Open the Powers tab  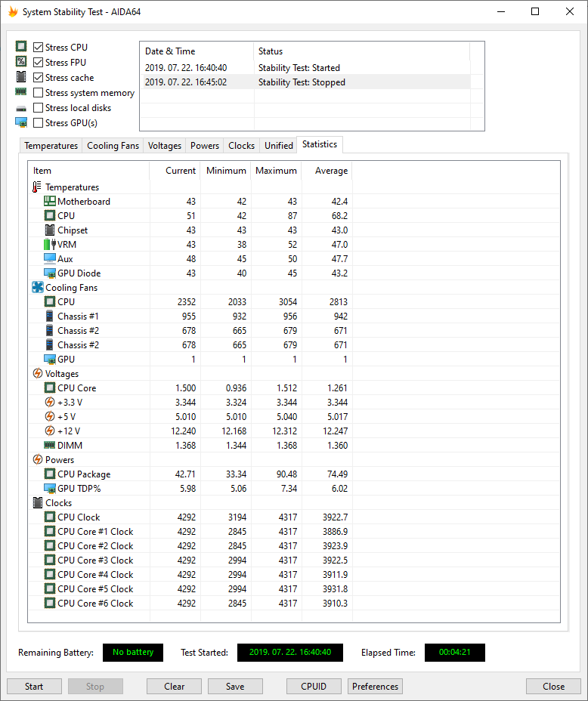pyautogui.click(x=205, y=146)
